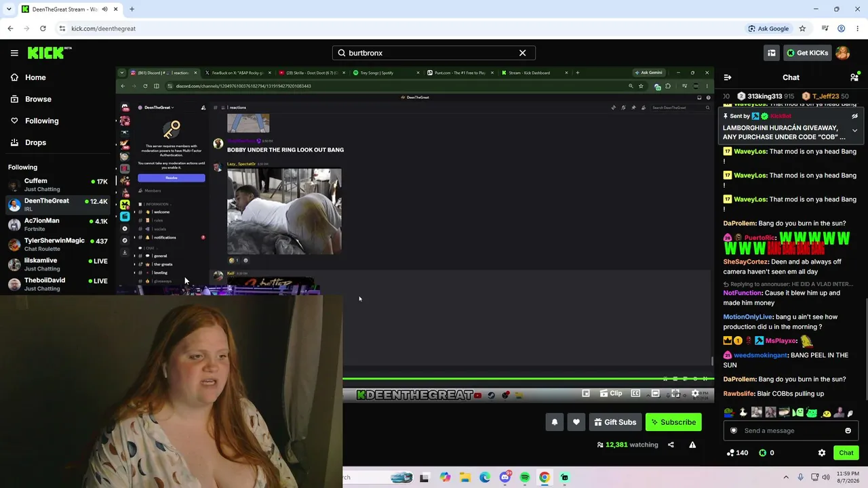Screen dimensions: 868x488
Task: Toggle closed captions on the player
Action: pos(635,394)
